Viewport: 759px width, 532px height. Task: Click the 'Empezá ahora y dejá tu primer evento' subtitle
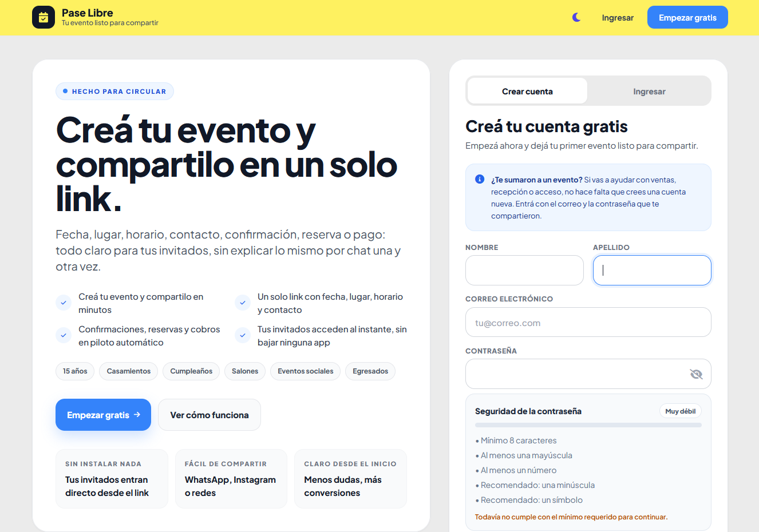[582, 146]
